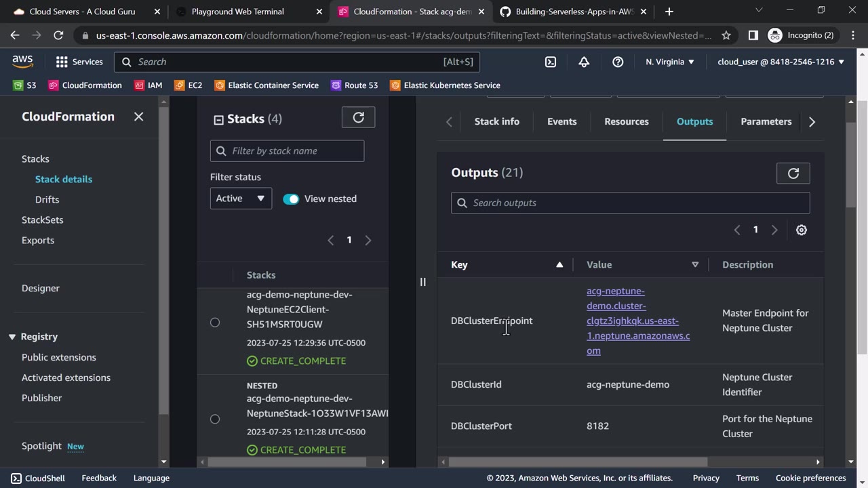Click the Search outputs field

click(630, 203)
